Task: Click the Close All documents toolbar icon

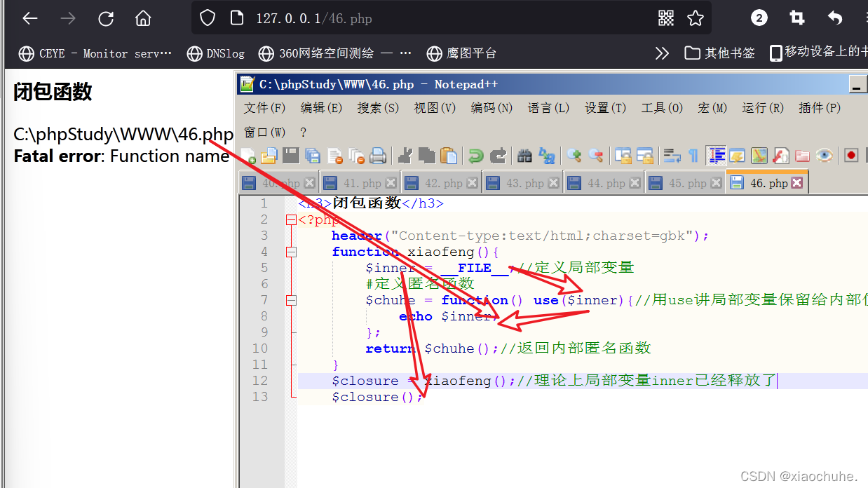Action: point(357,156)
